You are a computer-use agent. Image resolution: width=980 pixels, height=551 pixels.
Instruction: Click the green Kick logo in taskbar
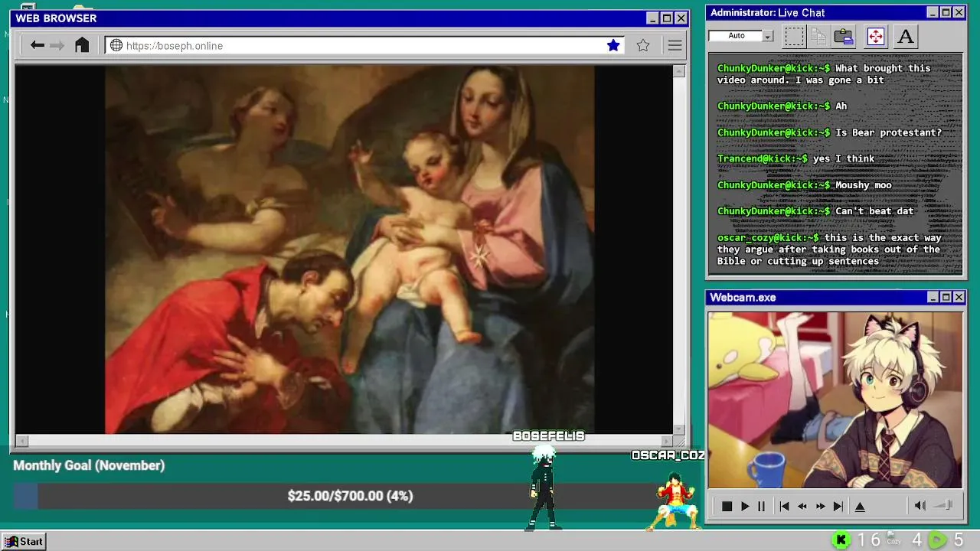[x=841, y=540]
